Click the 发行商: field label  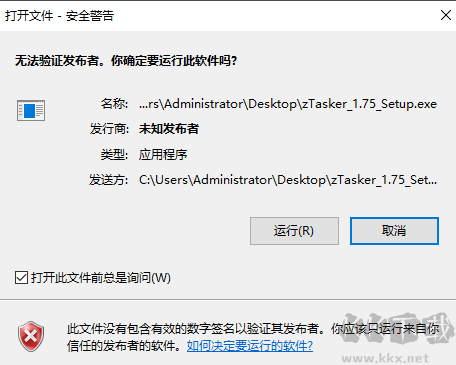(109, 129)
